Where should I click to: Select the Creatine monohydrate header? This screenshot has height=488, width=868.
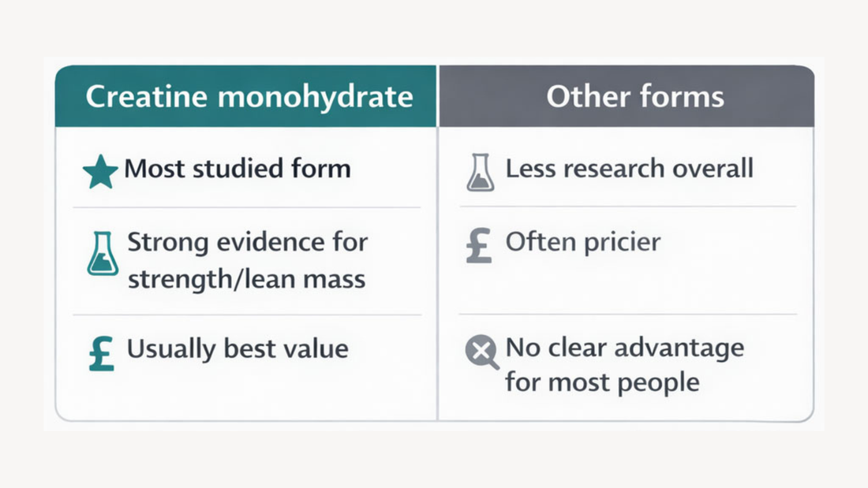click(245, 96)
